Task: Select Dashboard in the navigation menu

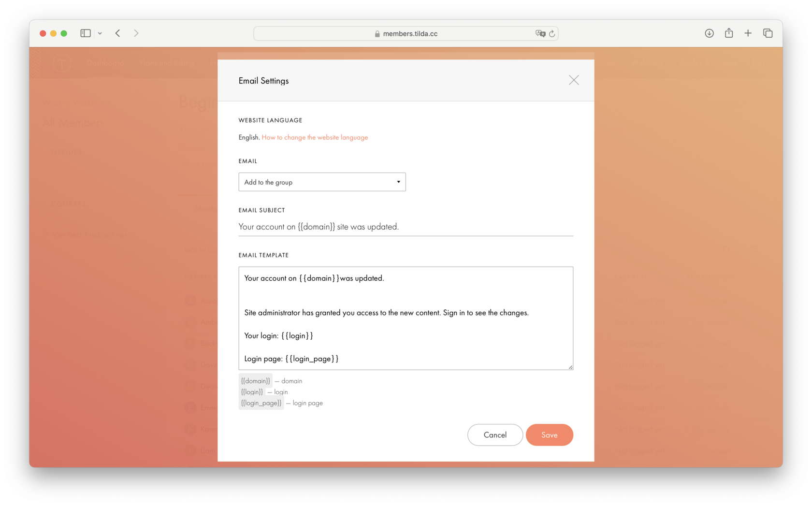Action: 105,63
